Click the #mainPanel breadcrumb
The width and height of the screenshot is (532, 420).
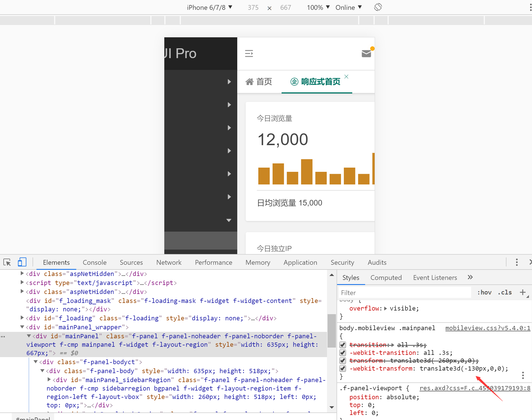(33, 418)
